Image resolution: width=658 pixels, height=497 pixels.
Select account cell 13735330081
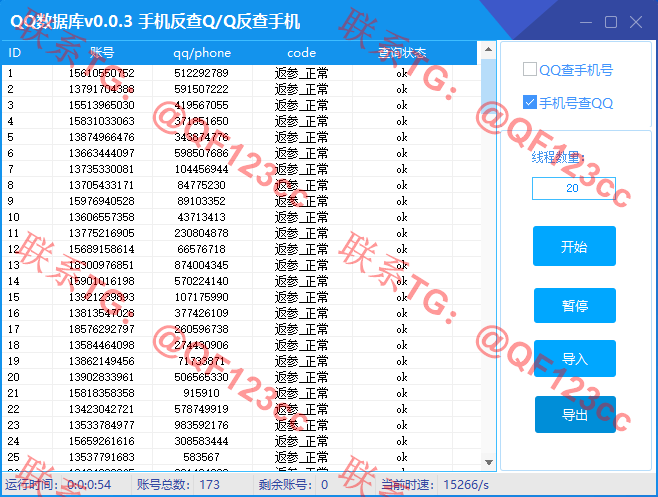pyautogui.click(x=102, y=169)
